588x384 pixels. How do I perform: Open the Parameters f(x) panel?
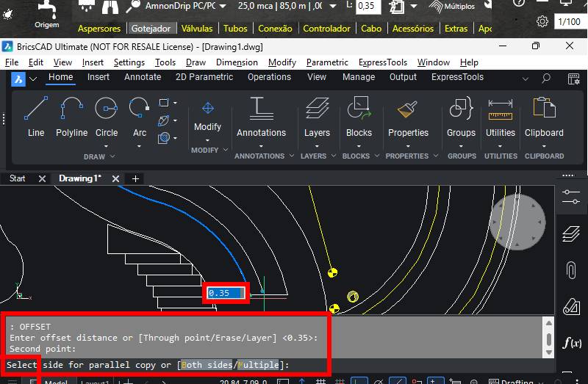[570, 342]
